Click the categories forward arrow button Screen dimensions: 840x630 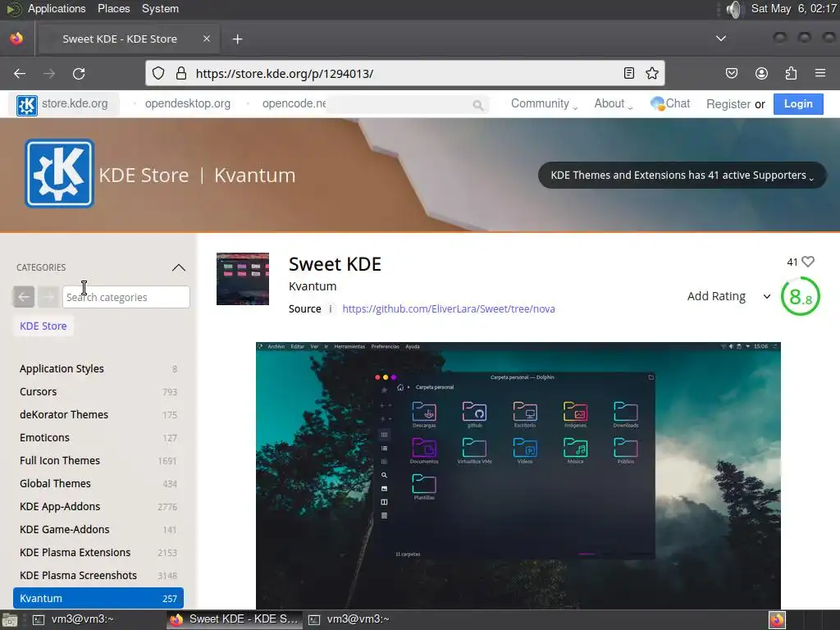click(48, 297)
